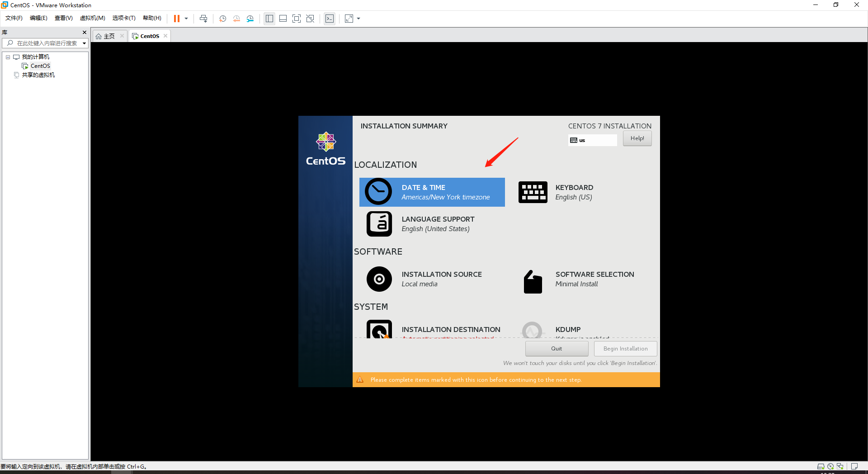Click the us keyboard layout indicator
Viewport: 868px width, 474px height.
pos(592,140)
